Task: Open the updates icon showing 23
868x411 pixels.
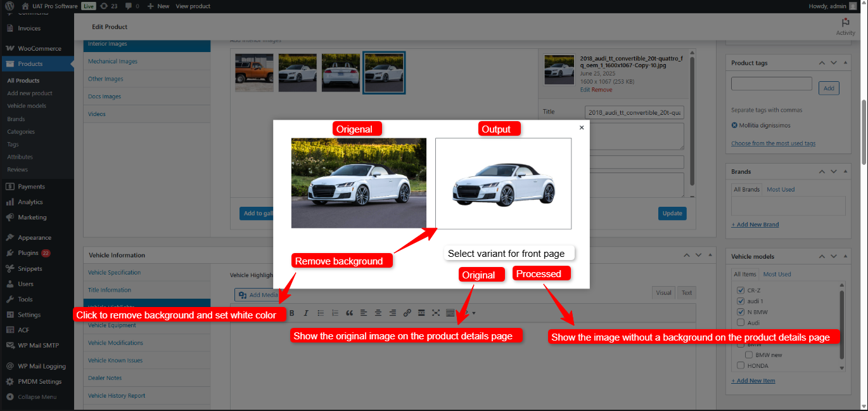Action: (108, 6)
